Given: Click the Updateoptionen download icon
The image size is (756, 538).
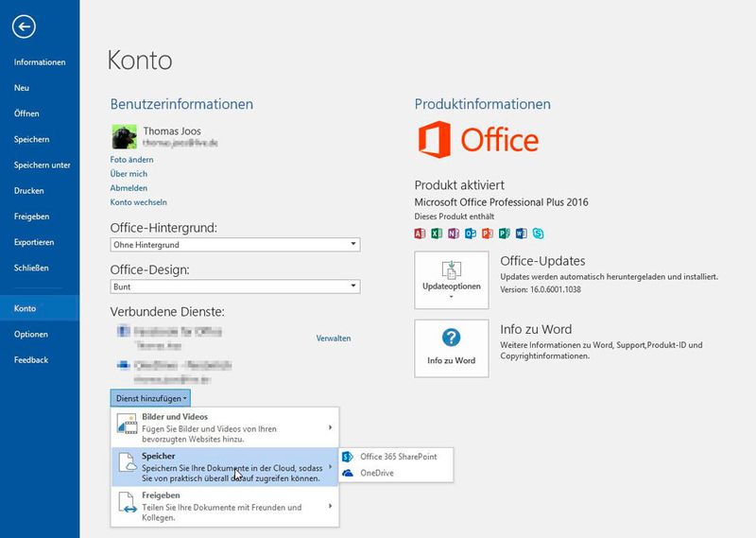Looking at the screenshot, I should pyautogui.click(x=452, y=270).
